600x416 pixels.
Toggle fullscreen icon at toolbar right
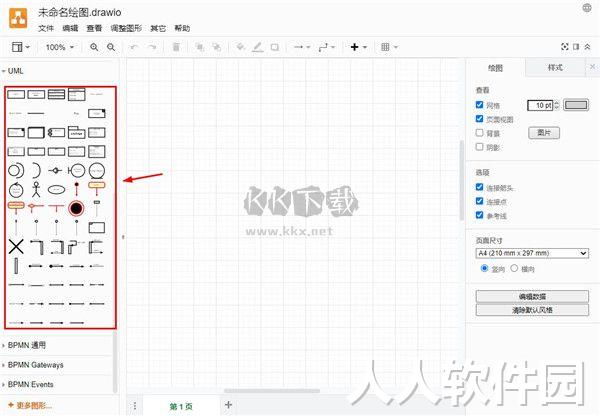click(564, 47)
